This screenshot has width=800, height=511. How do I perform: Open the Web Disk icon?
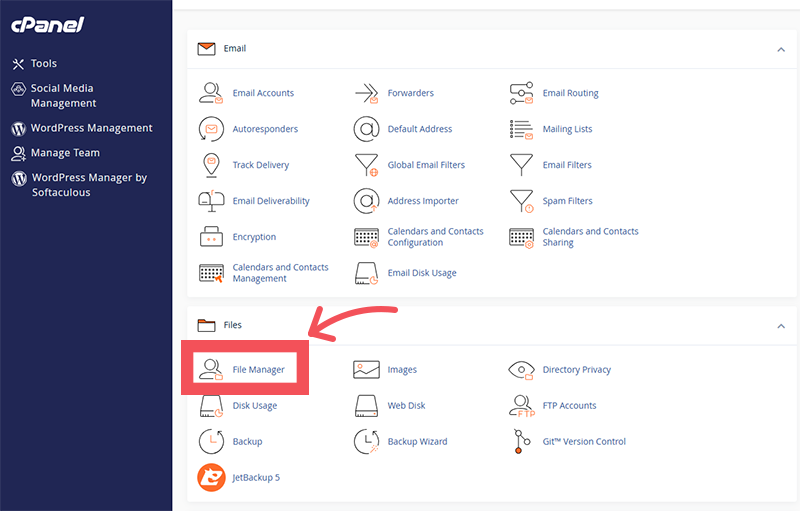click(x=366, y=406)
